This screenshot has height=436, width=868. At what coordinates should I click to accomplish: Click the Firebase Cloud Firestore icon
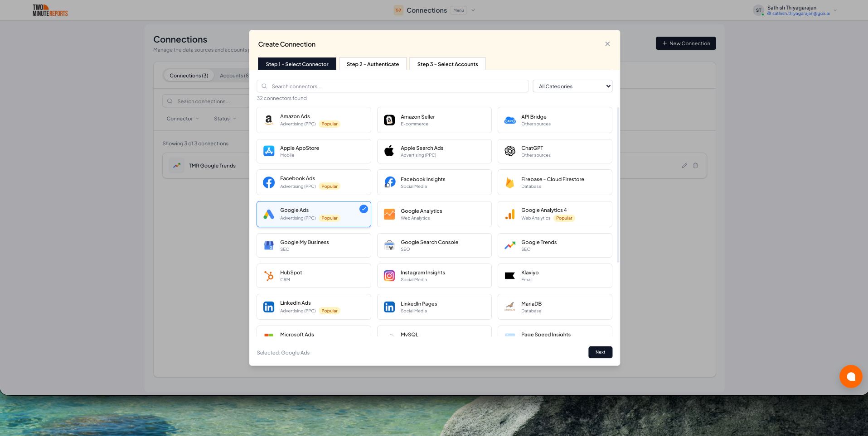point(510,182)
